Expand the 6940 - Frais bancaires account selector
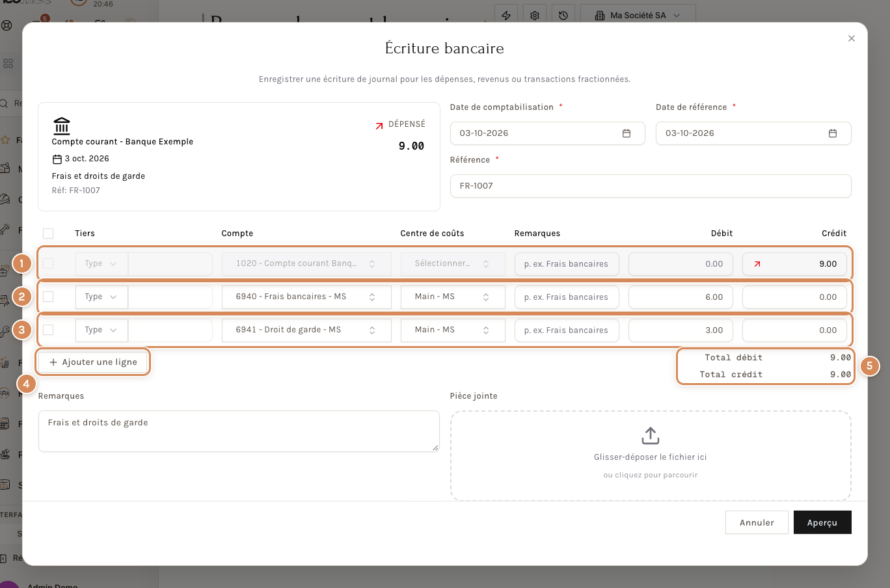 [306, 297]
